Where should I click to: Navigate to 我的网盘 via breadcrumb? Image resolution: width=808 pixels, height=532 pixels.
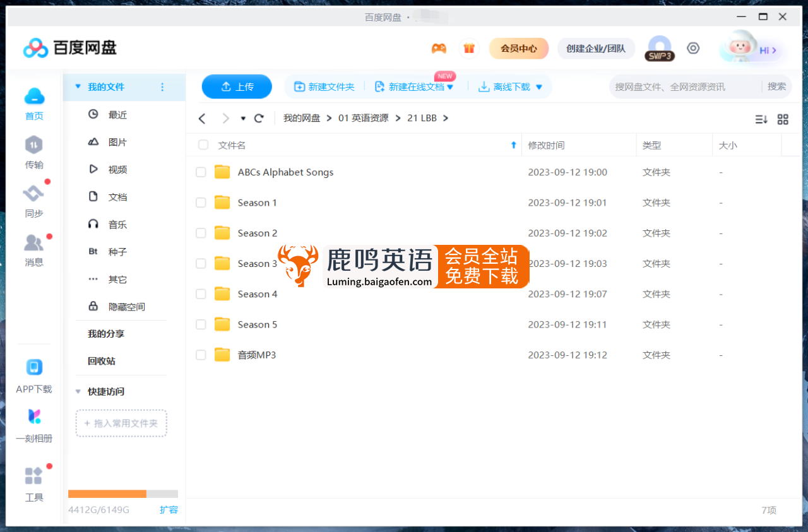click(x=302, y=118)
